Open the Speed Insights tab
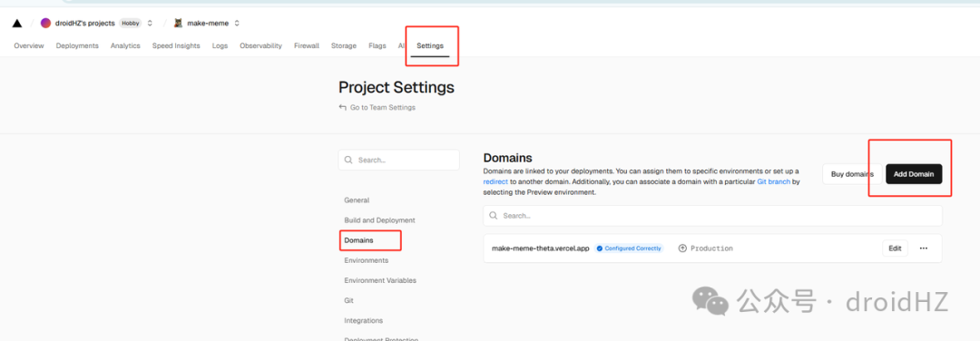Viewport: 980px width, 341px height. 176,45
